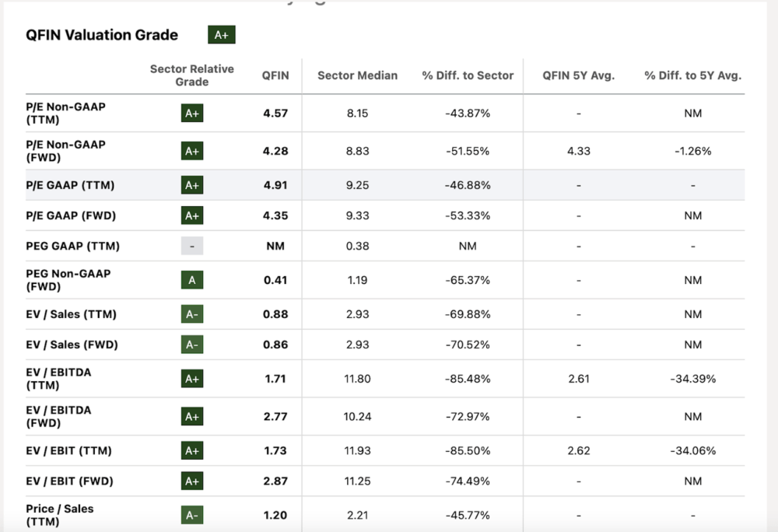Open the P/E Non-GAAP (TTM) metric link
This screenshot has width=778, height=532.
coord(65,113)
